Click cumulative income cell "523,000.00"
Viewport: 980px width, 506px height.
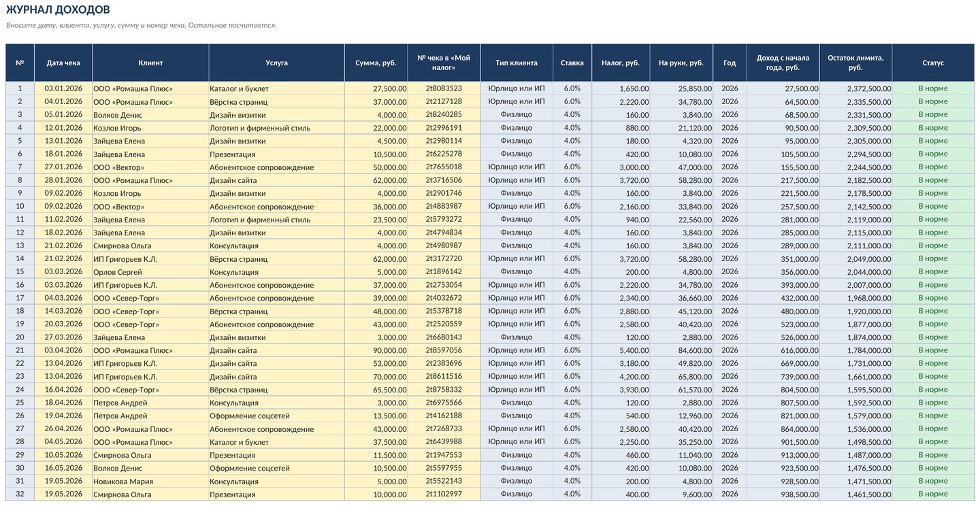coord(783,324)
